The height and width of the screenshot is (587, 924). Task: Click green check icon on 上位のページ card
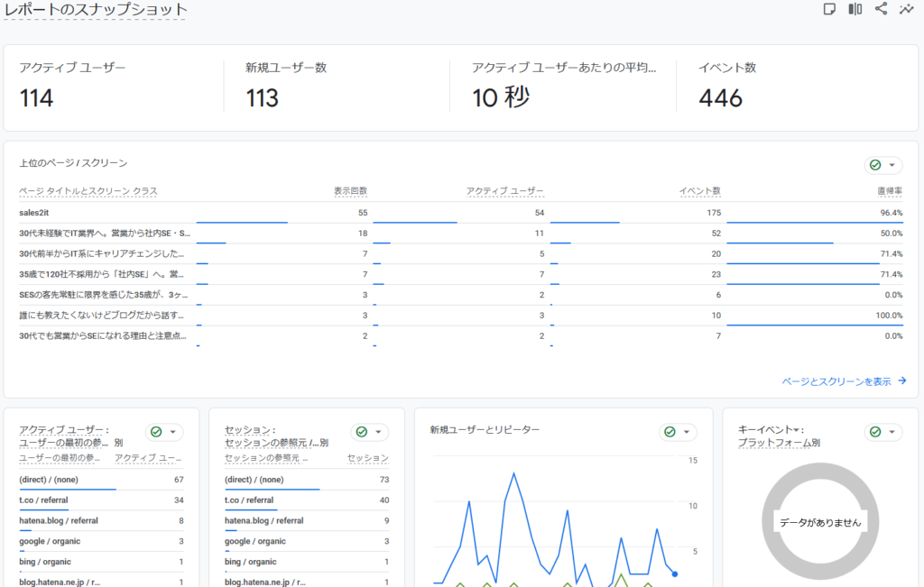(874, 165)
